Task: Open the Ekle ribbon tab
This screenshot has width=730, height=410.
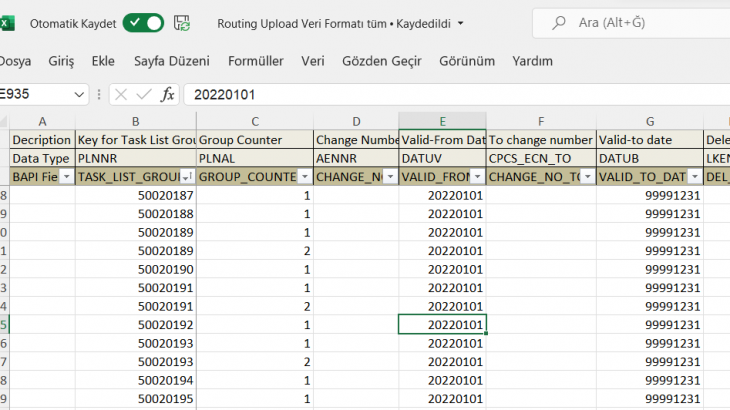Action: click(x=103, y=61)
